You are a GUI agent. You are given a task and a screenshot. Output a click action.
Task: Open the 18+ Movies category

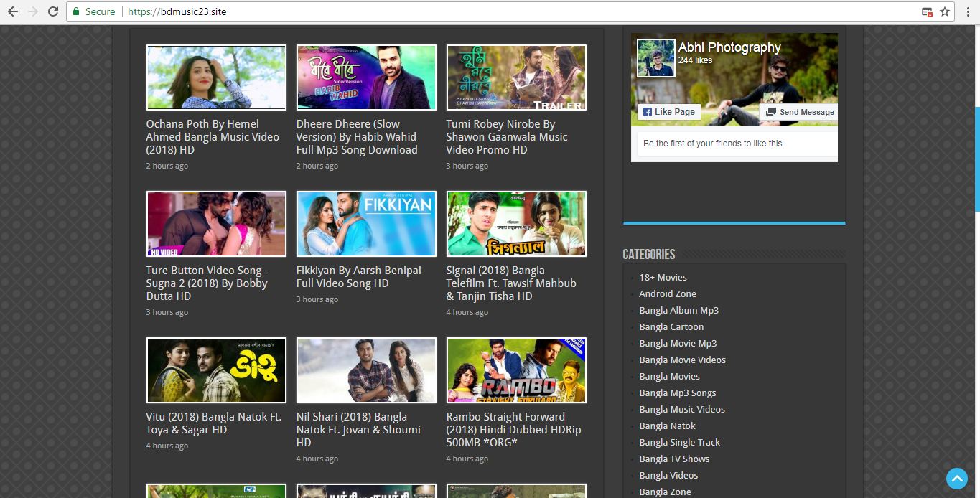point(663,277)
